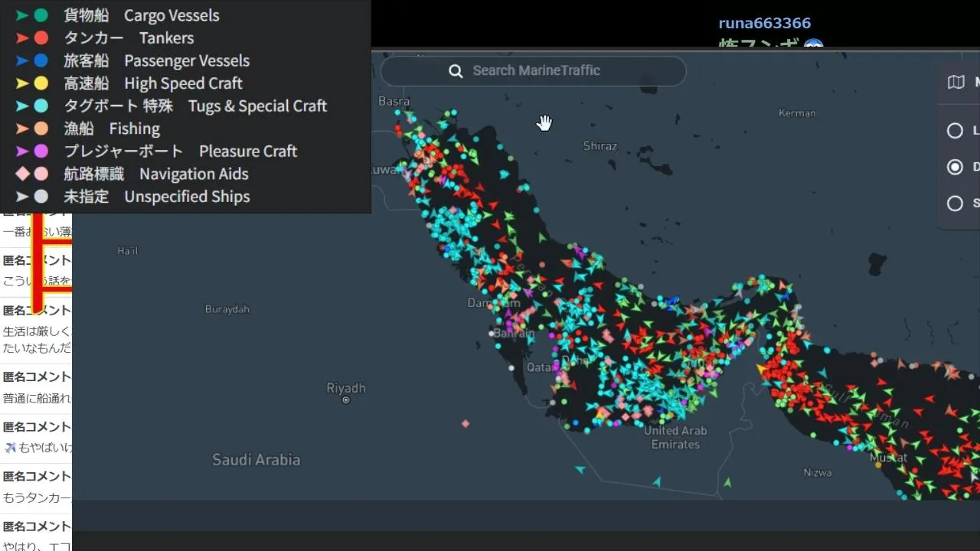
Task: Click the blue arrow beside Passenger Vessels
Action: coord(22,60)
